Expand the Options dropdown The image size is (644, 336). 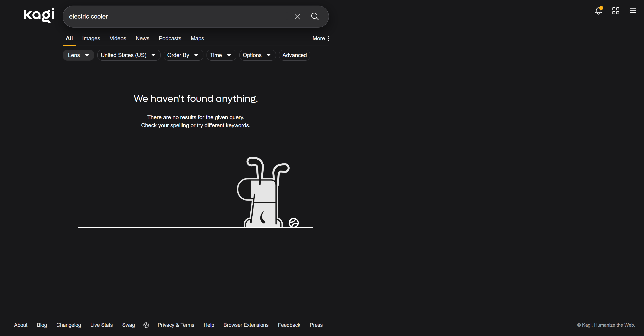tap(257, 55)
